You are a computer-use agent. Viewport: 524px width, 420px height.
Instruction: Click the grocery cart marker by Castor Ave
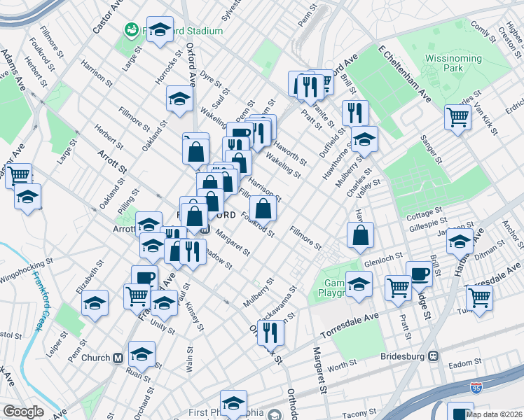[x=19, y=176]
